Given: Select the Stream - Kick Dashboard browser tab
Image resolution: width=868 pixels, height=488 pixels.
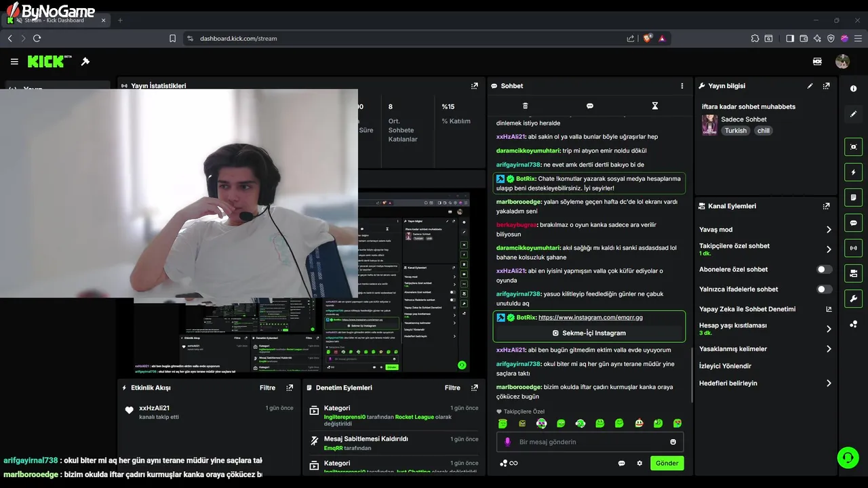Looking at the screenshot, I should [x=56, y=20].
